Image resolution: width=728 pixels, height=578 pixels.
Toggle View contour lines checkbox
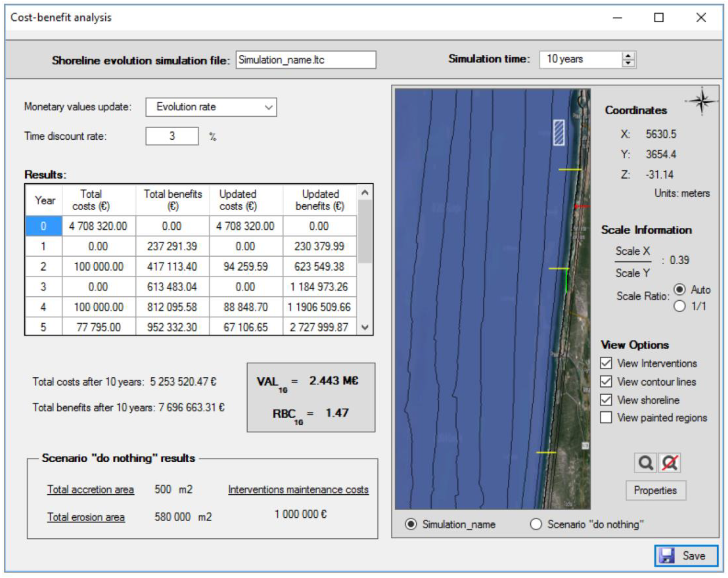click(606, 381)
